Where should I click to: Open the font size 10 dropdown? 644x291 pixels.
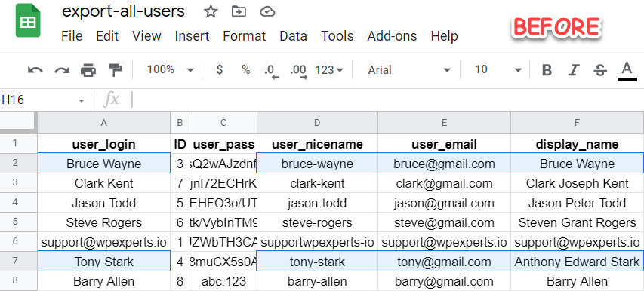[498, 69]
